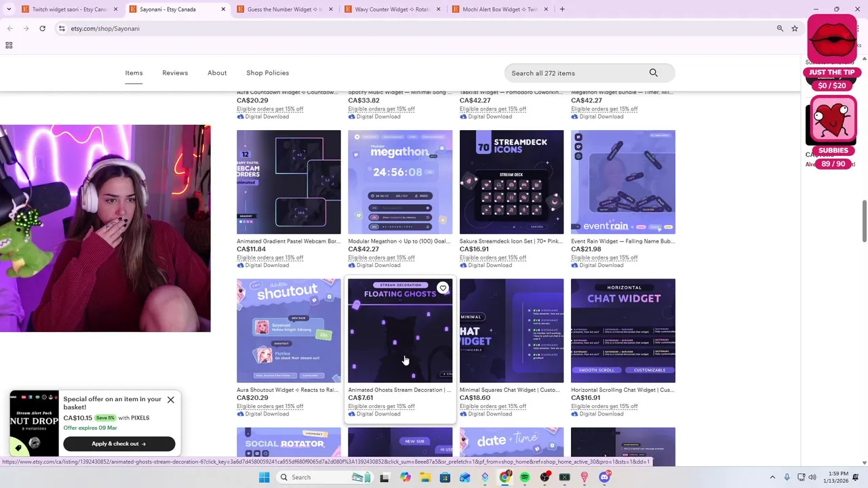
Task: Open the Sakura Streamdeck Icons thumbnail
Action: [511, 182]
